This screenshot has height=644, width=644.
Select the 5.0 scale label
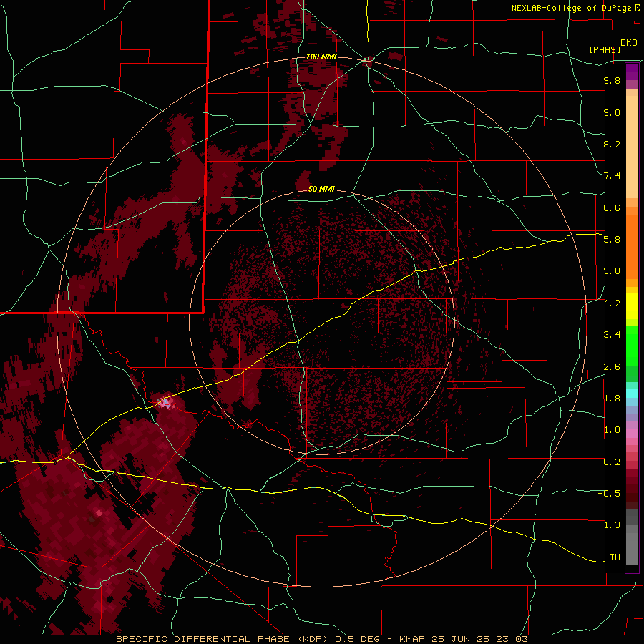pos(612,271)
